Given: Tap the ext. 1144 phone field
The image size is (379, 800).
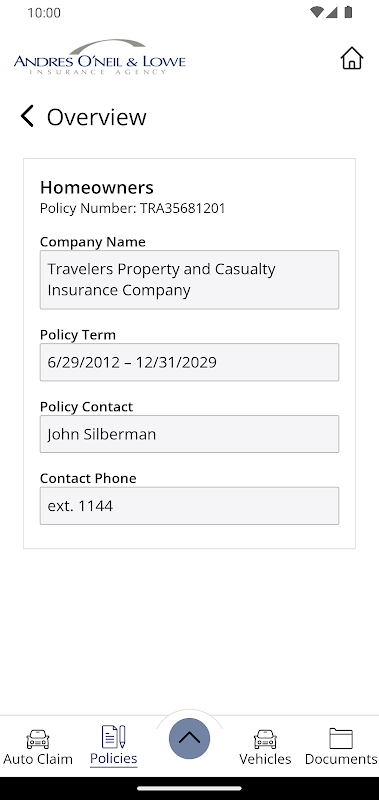Looking at the screenshot, I should [x=189, y=506].
